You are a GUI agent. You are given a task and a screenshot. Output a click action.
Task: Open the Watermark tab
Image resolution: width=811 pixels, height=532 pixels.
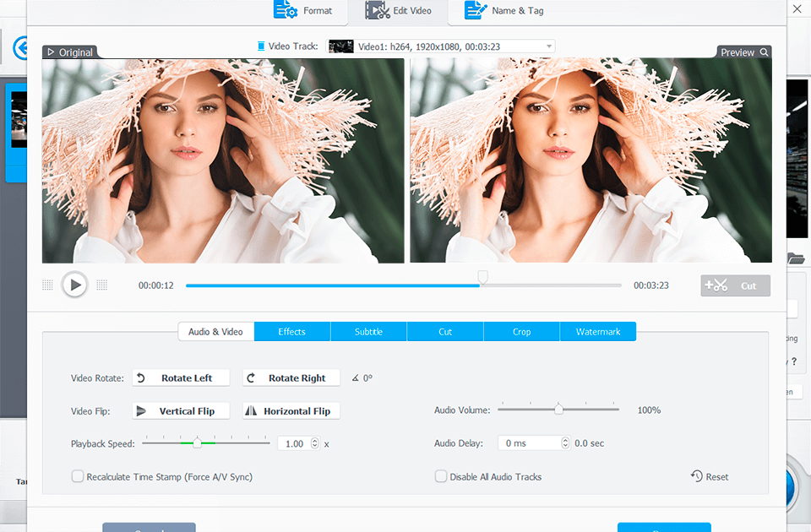(x=597, y=331)
